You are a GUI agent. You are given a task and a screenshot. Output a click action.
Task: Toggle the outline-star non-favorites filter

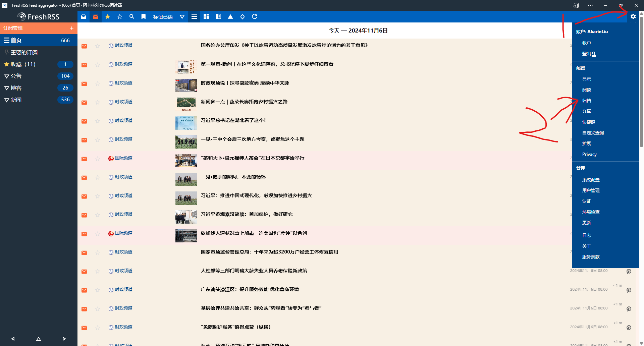[120, 16]
